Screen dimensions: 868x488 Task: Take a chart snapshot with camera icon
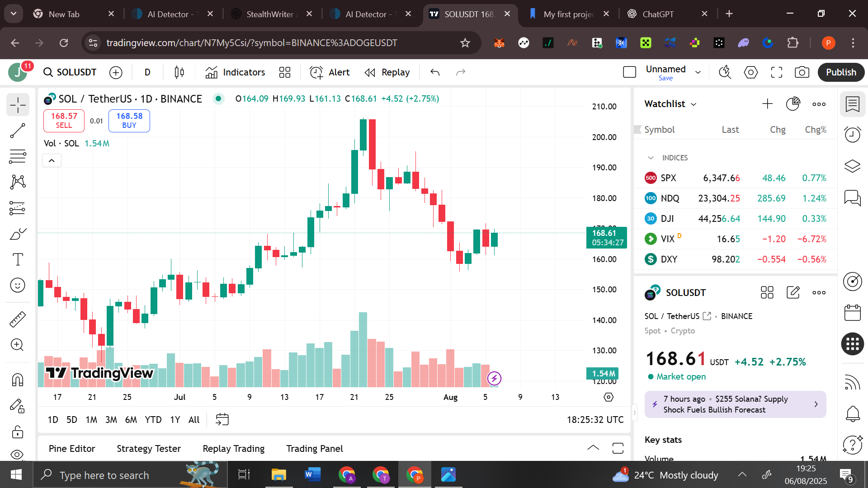pos(802,72)
